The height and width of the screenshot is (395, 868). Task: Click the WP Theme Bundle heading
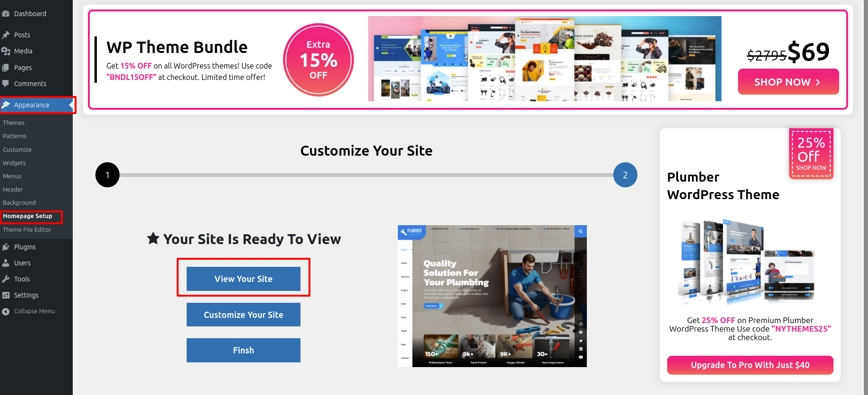177,47
